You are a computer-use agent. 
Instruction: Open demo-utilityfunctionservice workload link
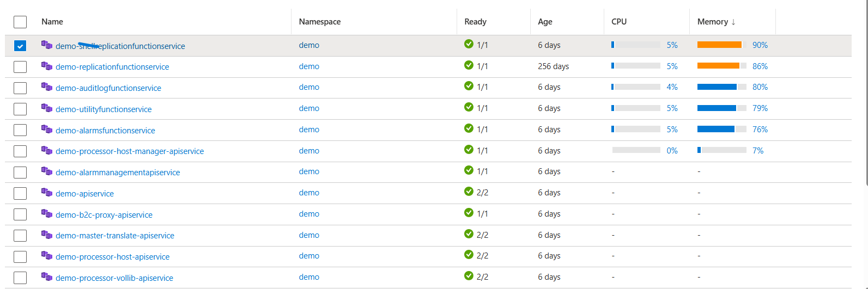click(x=104, y=109)
